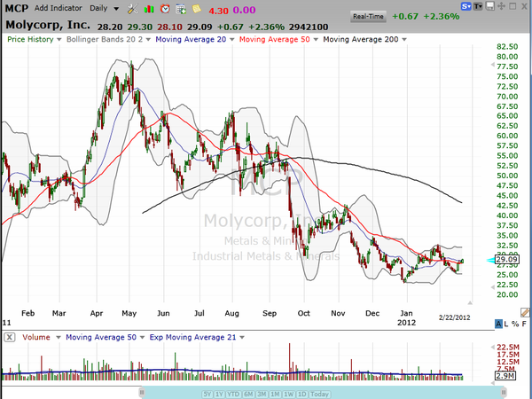Open drawing tools pencil icon beside chart
532x399 pixels.
pyautogui.click(x=525, y=312)
